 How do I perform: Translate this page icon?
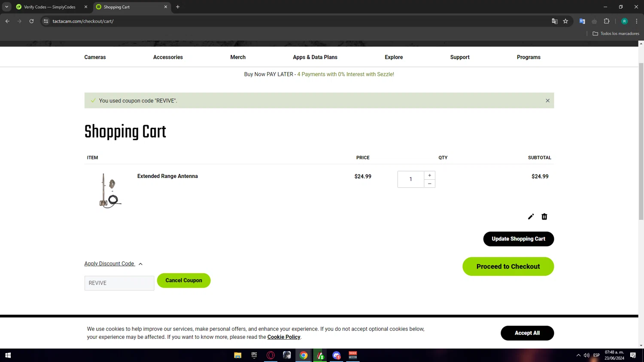pos(555,21)
